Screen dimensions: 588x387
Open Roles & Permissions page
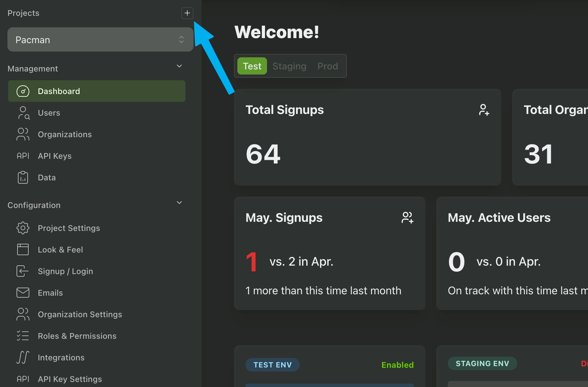pyautogui.click(x=77, y=336)
